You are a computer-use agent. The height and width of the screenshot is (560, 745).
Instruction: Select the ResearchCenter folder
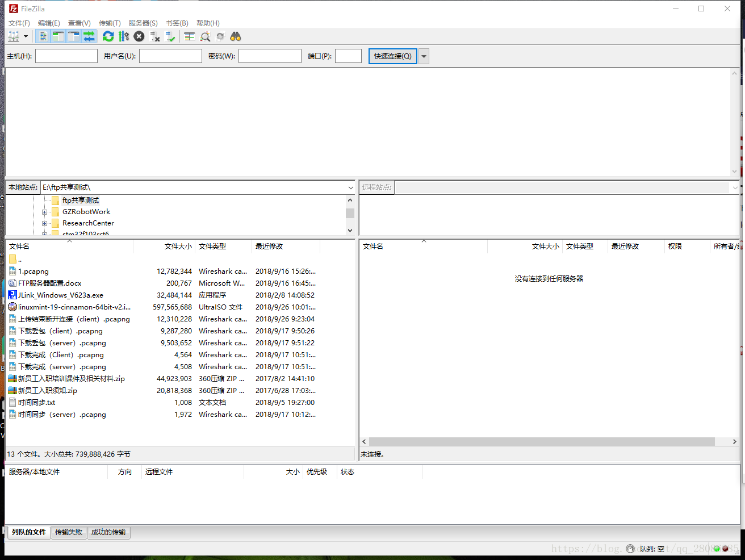click(88, 223)
